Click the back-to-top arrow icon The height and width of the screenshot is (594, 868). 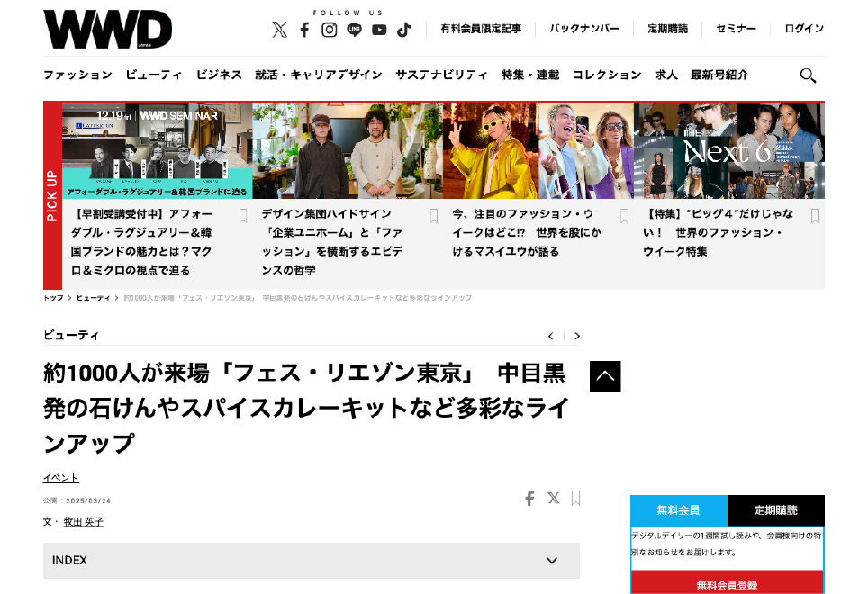coord(604,376)
